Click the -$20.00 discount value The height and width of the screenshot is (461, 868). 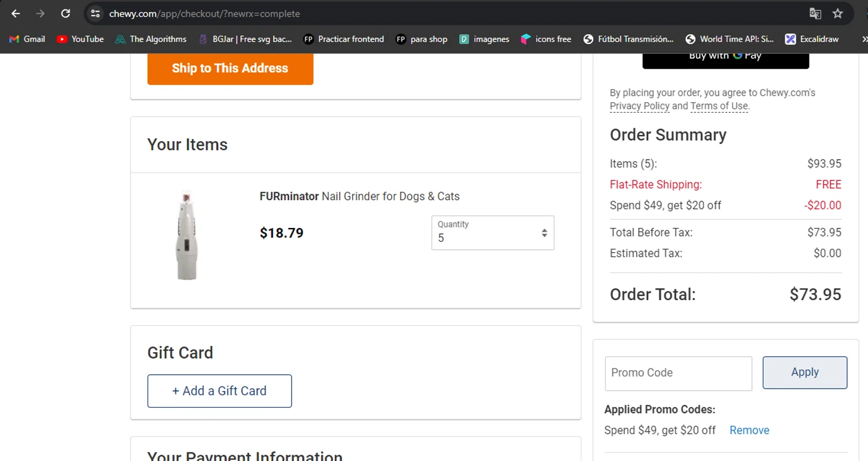[x=823, y=205]
